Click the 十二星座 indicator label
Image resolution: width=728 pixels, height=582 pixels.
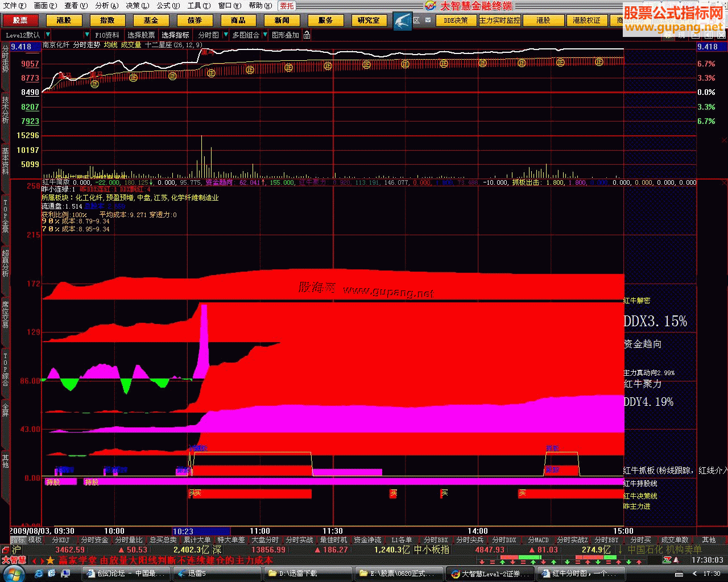point(159,44)
